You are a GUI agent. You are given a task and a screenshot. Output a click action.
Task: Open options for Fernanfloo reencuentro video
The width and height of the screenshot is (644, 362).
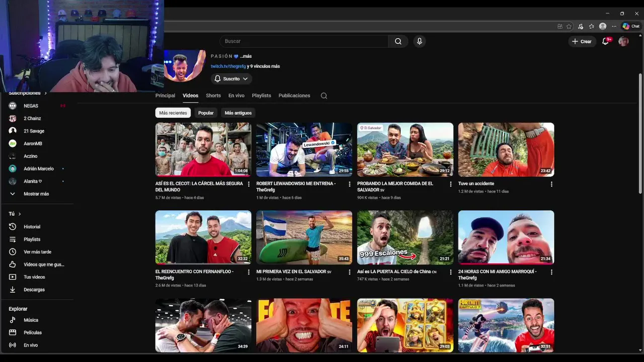pyautogui.click(x=249, y=272)
